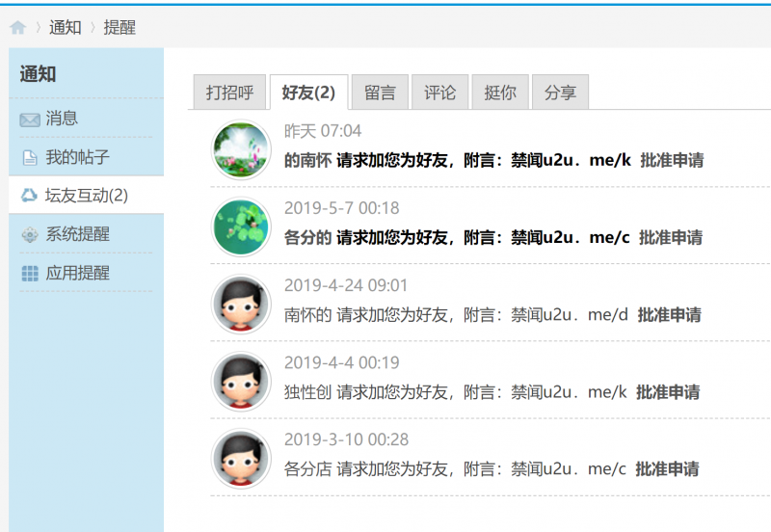Click the envelope icon beside 消息
This screenshot has width=771, height=532.
point(30,120)
